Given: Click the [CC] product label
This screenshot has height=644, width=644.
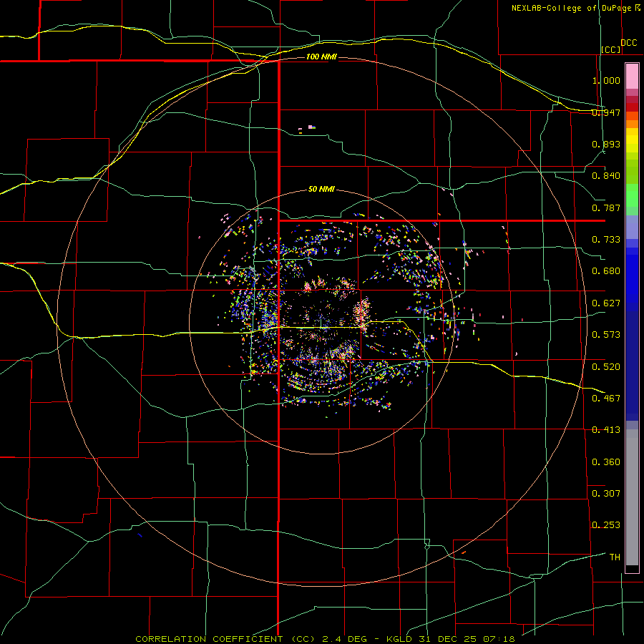Looking at the screenshot, I should pos(611,49).
